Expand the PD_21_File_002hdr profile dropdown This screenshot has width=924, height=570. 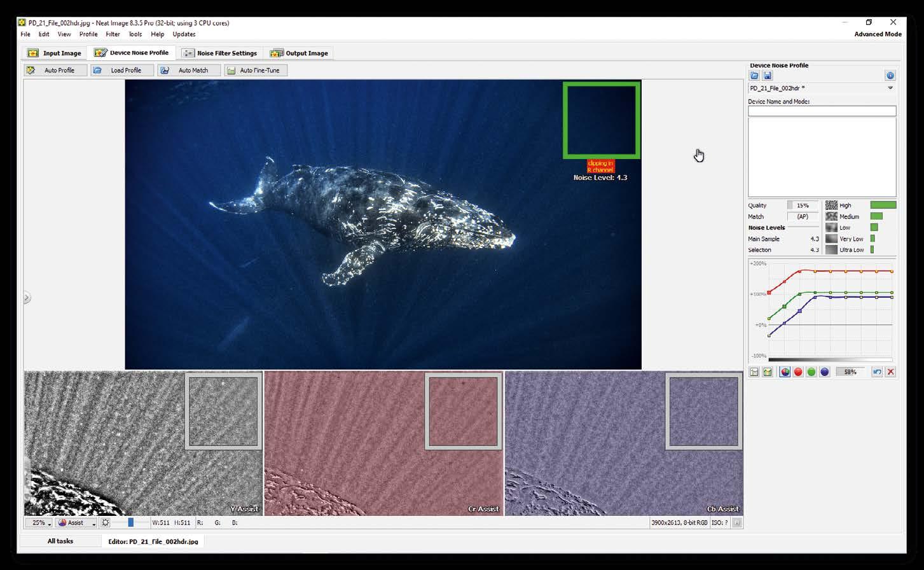coord(890,88)
